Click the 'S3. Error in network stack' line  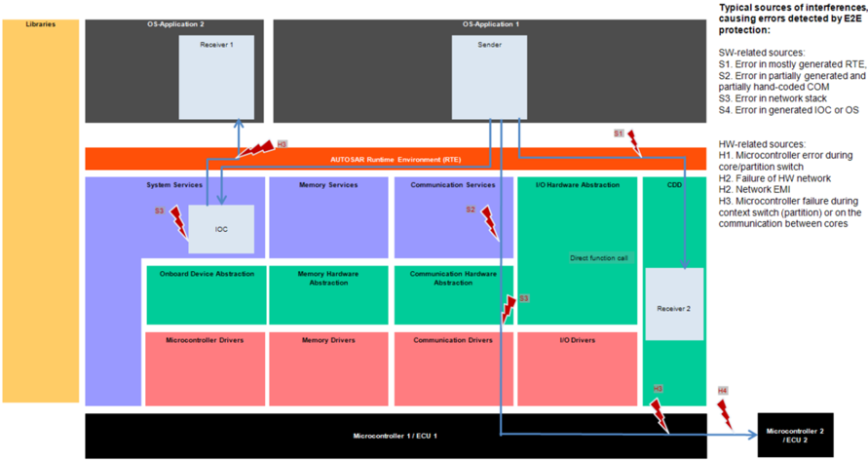773,98
